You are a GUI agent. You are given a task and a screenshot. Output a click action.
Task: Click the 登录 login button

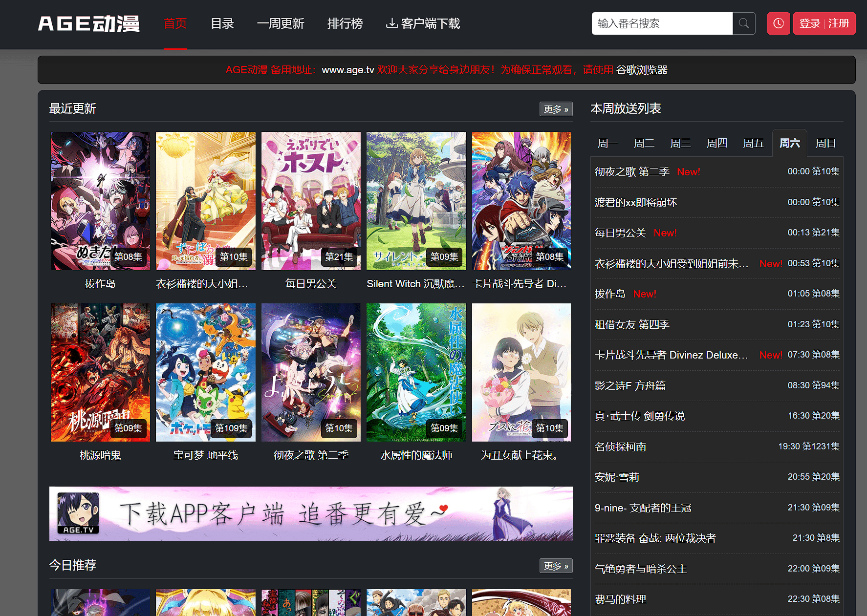click(x=809, y=23)
